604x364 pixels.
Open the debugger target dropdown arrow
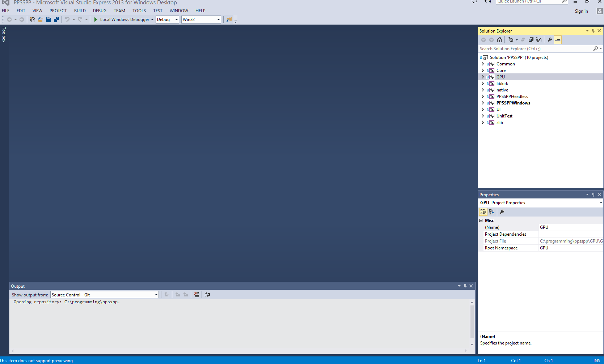click(152, 20)
